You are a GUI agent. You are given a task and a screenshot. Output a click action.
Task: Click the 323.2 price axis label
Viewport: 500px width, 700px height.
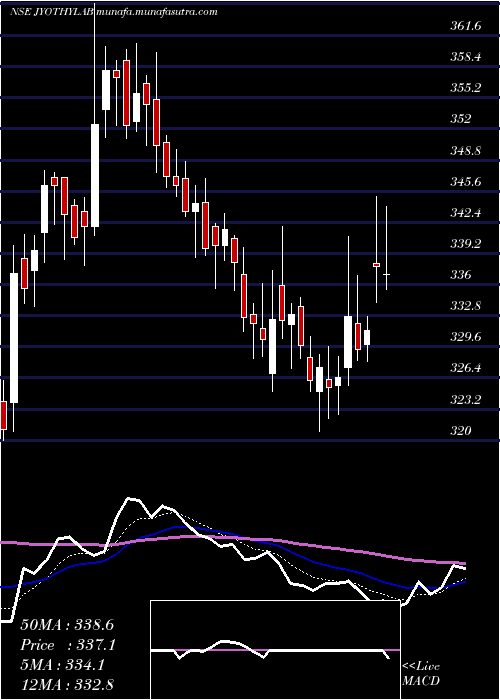click(466, 400)
